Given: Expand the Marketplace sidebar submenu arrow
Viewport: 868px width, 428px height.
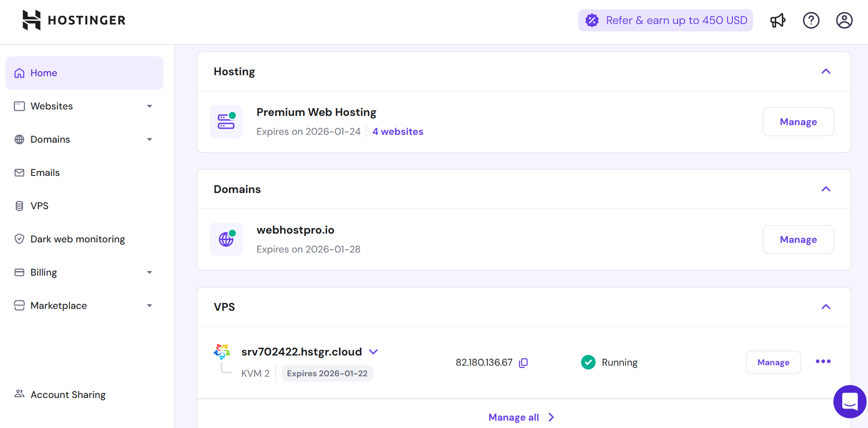Looking at the screenshot, I should click(x=150, y=306).
